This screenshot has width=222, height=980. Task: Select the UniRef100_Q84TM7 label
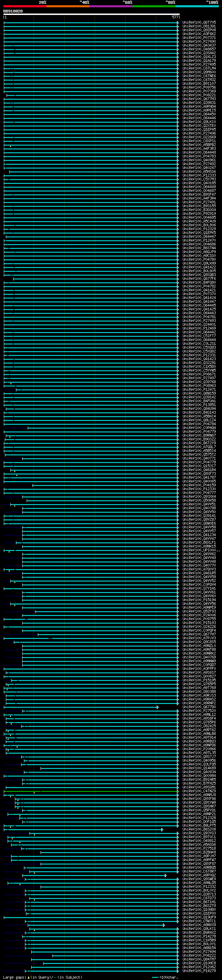coord(199,959)
